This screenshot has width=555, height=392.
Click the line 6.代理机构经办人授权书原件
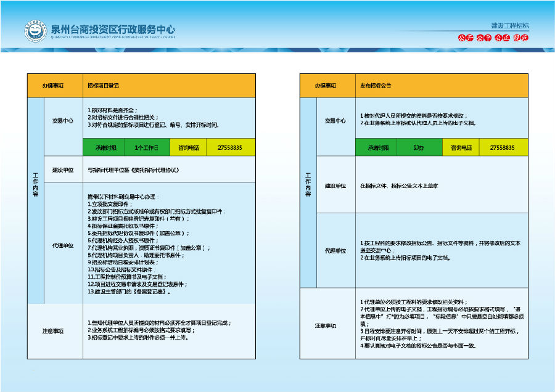click(123, 240)
